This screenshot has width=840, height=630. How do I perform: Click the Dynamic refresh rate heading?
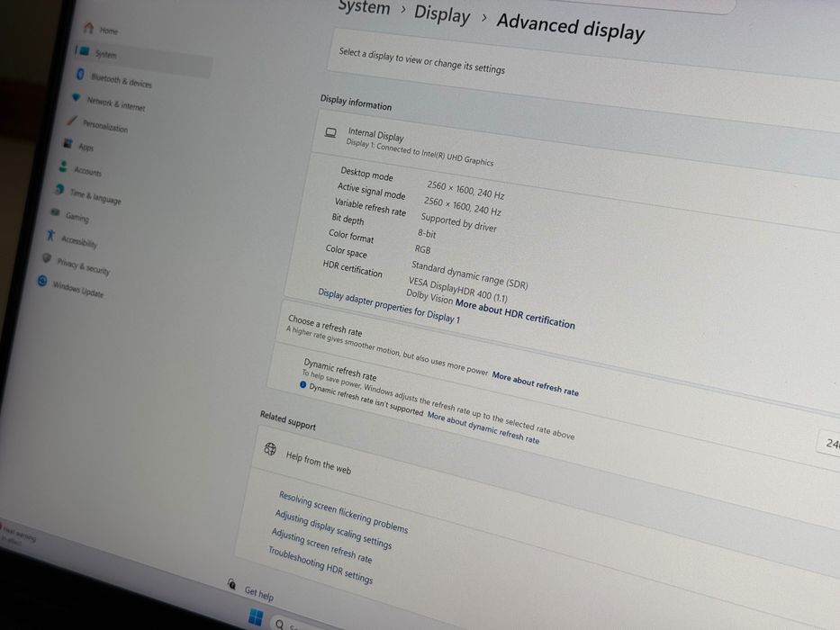pyautogui.click(x=339, y=369)
